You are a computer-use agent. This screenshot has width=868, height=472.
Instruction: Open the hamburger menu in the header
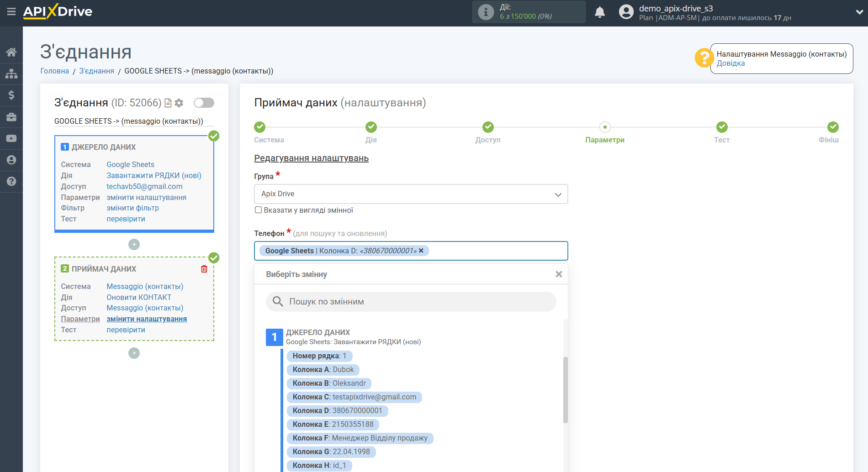point(11,11)
